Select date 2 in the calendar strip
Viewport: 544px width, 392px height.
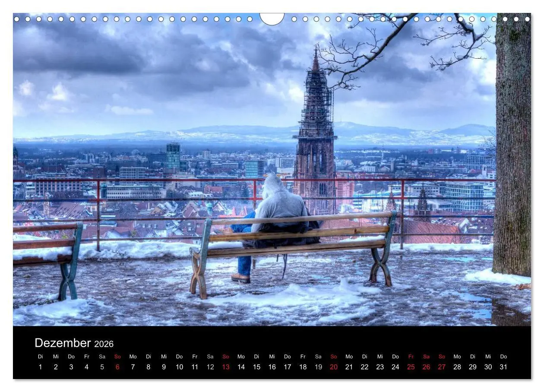point(56,367)
